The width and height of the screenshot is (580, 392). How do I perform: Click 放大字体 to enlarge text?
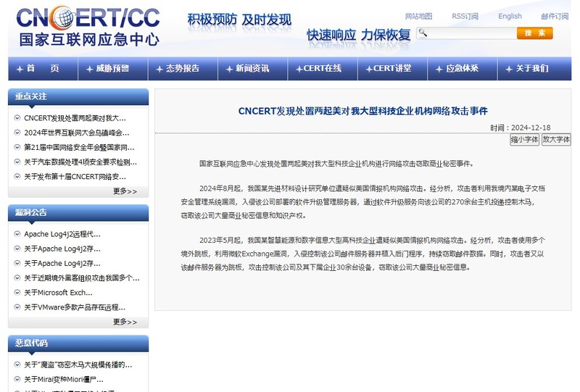(556, 140)
